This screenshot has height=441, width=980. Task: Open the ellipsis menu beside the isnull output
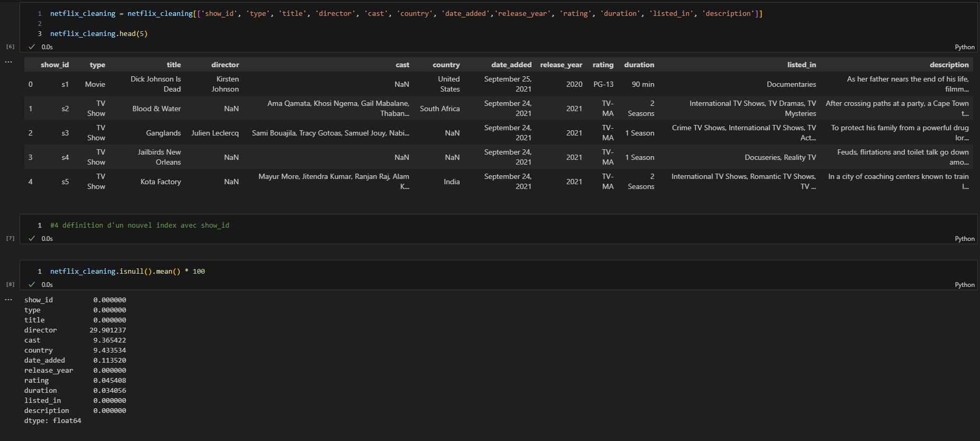(x=8, y=300)
